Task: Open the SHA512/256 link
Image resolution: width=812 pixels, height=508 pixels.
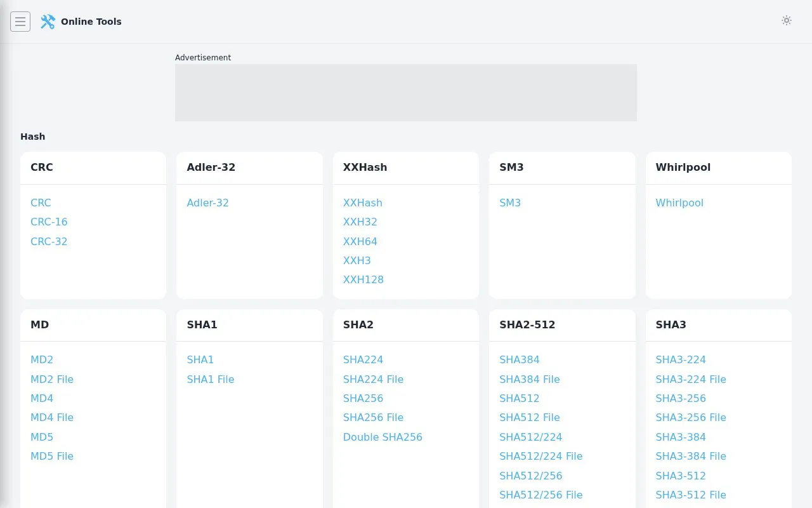Action: click(x=531, y=476)
